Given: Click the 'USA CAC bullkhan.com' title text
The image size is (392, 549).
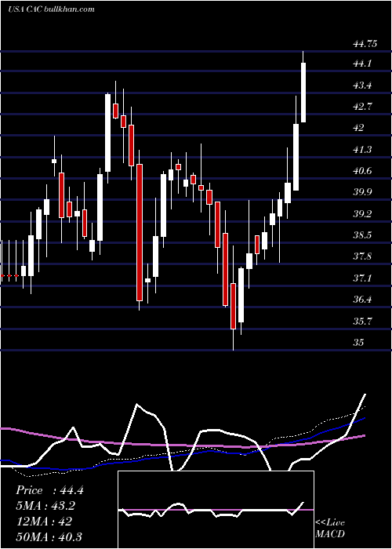Looking at the screenshot, I should pos(52,9).
